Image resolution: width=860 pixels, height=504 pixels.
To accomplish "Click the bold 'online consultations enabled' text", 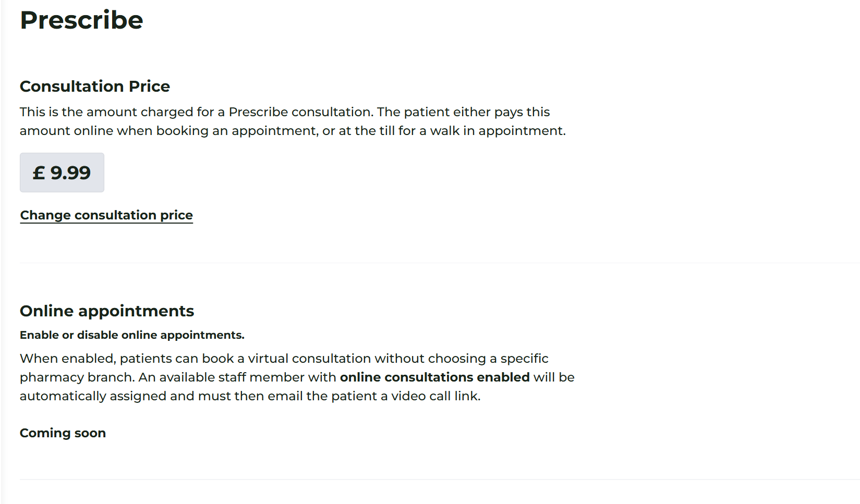I will click(434, 377).
